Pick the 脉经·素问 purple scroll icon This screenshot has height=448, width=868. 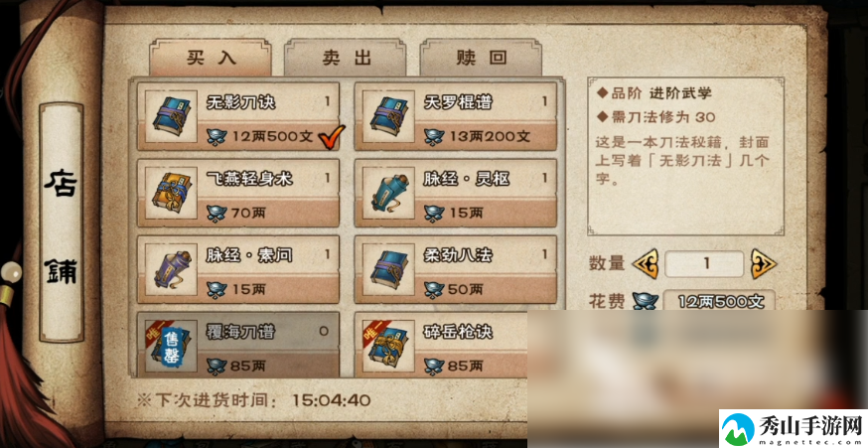click(x=171, y=269)
